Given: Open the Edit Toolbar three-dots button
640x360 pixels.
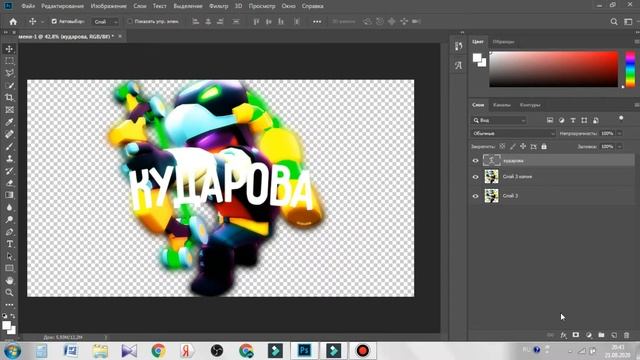Looking at the screenshot, I should (9, 305).
